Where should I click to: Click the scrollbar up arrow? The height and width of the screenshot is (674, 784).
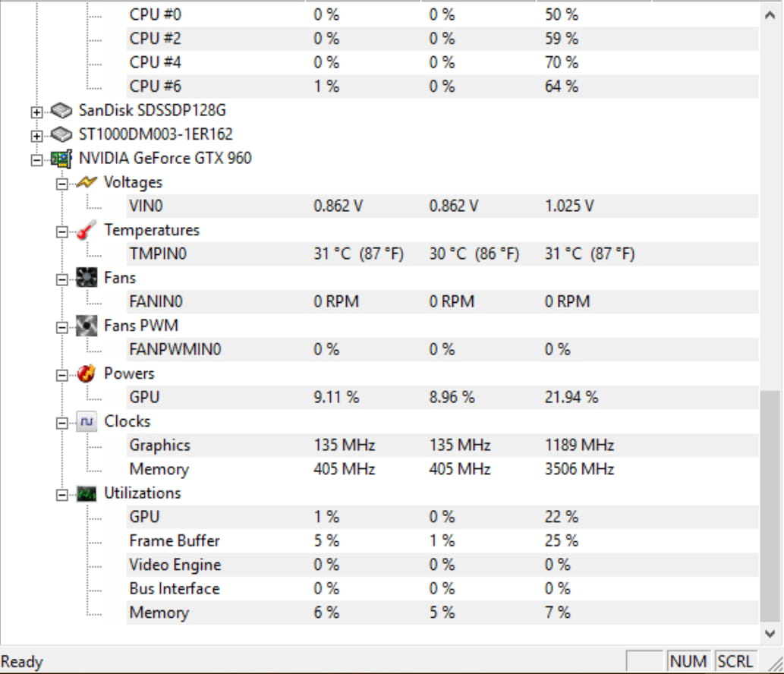pyautogui.click(x=770, y=15)
